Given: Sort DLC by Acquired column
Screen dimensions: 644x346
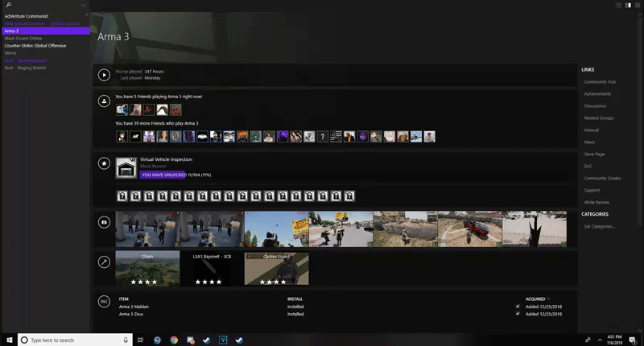Looking at the screenshot, I should (537, 299).
